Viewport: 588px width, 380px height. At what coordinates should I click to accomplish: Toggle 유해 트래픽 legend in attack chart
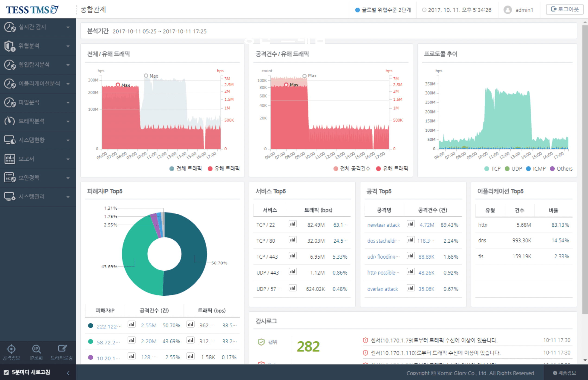point(392,168)
